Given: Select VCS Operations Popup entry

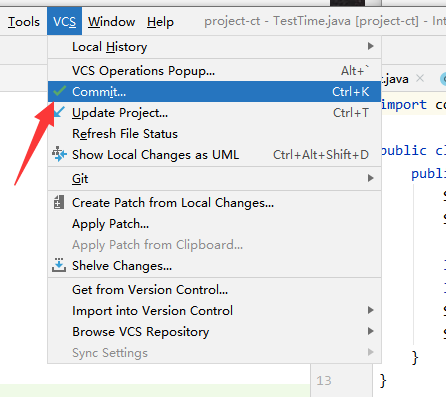Looking at the screenshot, I should [x=214, y=71].
